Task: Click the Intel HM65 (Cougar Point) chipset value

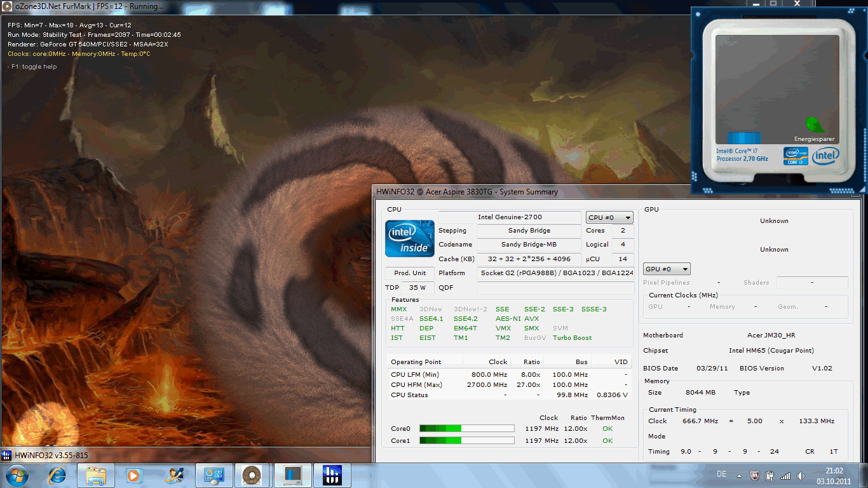Action: [771, 350]
